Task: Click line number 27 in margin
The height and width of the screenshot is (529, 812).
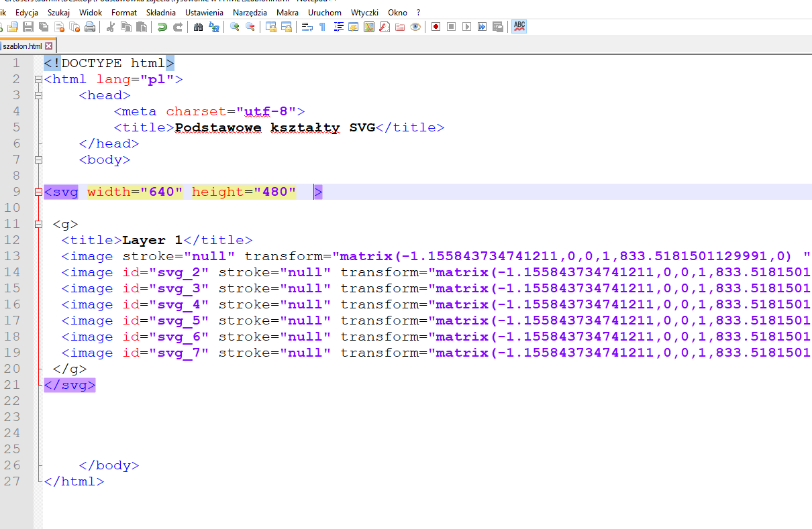Action: [x=12, y=481]
